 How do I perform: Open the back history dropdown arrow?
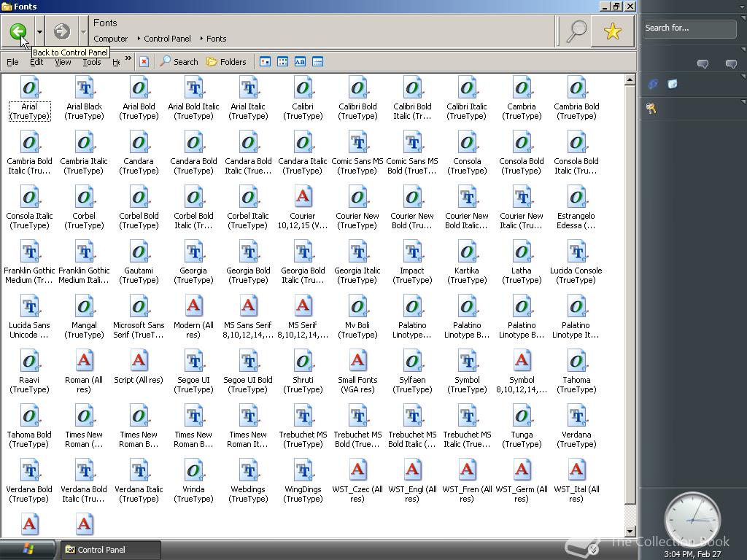click(39, 31)
